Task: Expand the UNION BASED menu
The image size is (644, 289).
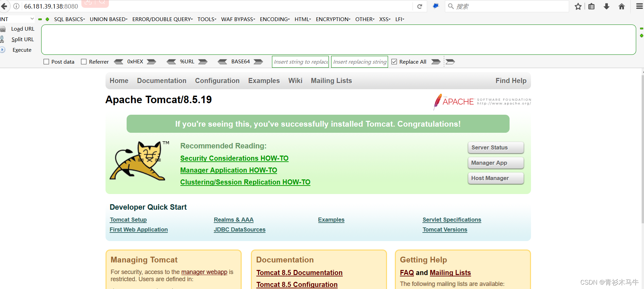Action: coord(109,19)
